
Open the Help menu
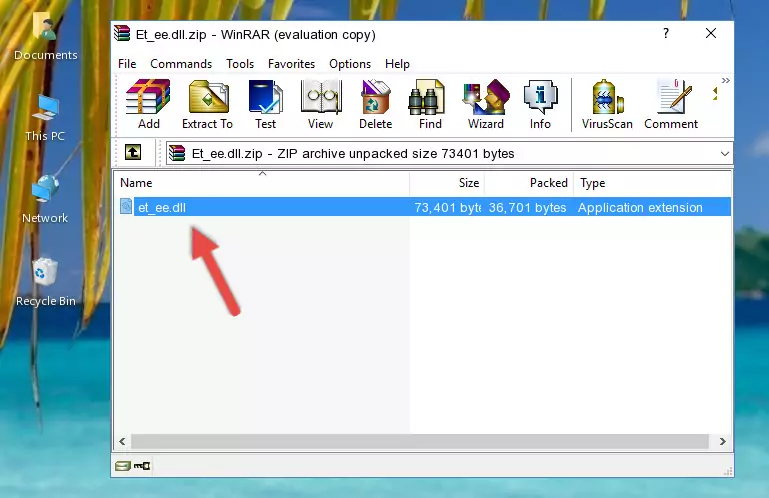397,64
